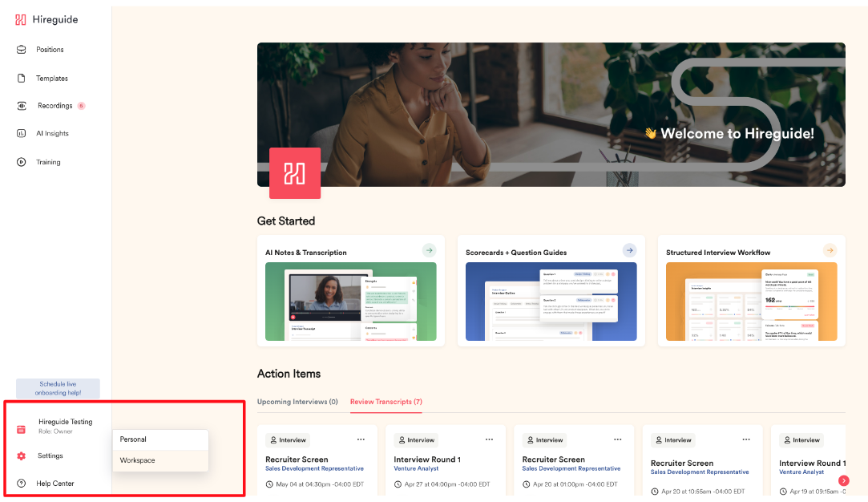Click the Interview tag on the May 04 card
The width and height of the screenshot is (868, 502).
[x=288, y=440]
